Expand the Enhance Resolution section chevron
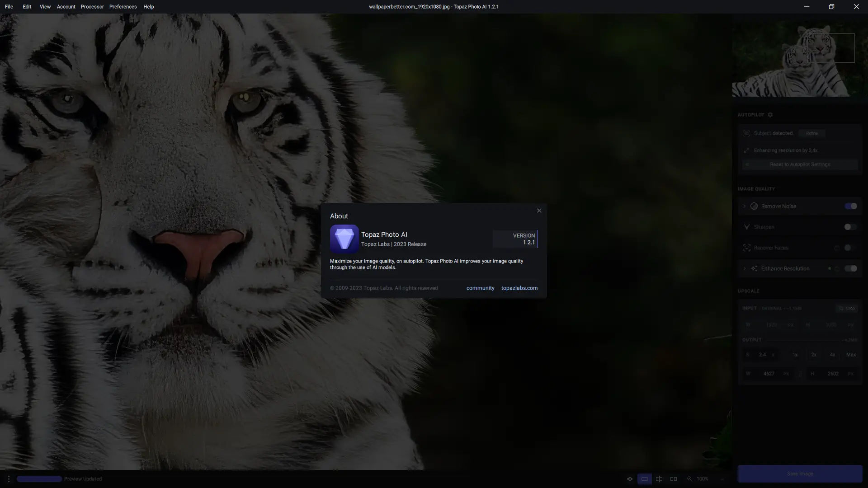 (745, 268)
